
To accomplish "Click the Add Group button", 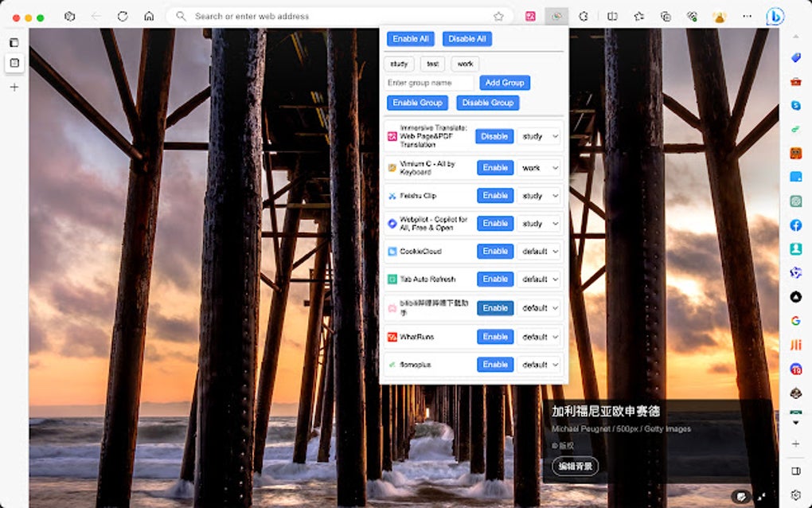I will point(505,82).
